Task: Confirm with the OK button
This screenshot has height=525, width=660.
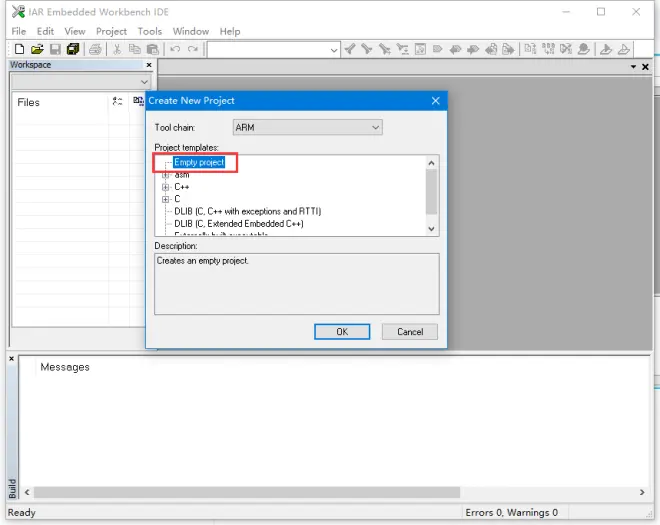Action: (342, 332)
